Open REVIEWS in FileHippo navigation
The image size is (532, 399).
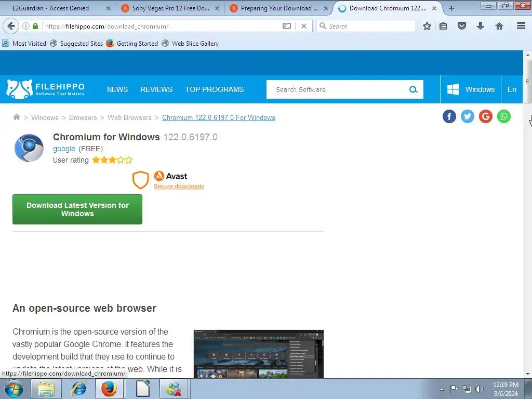(x=156, y=89)
